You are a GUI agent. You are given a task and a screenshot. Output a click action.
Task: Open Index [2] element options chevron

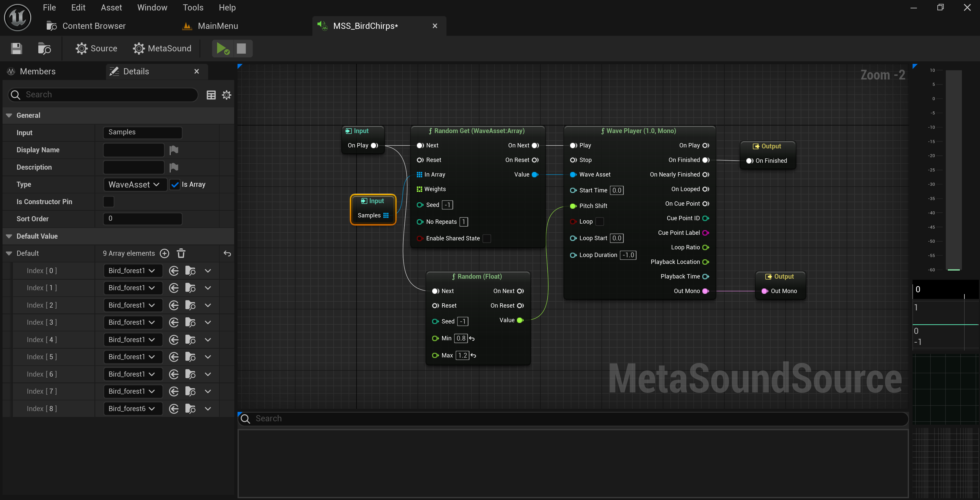pos(208,305)
